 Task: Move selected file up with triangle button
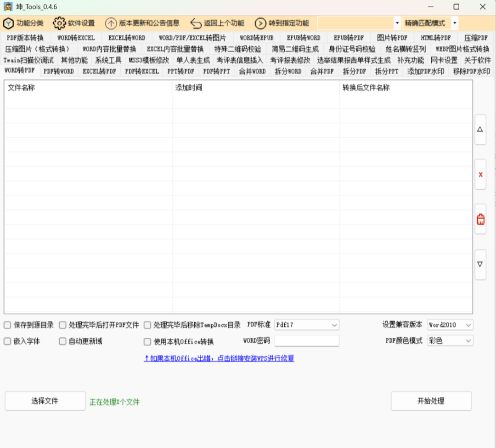click(x=480, y=130)
